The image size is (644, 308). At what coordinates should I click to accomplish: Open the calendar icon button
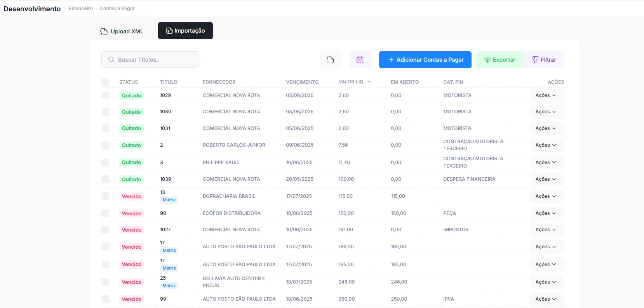point(360,60)
